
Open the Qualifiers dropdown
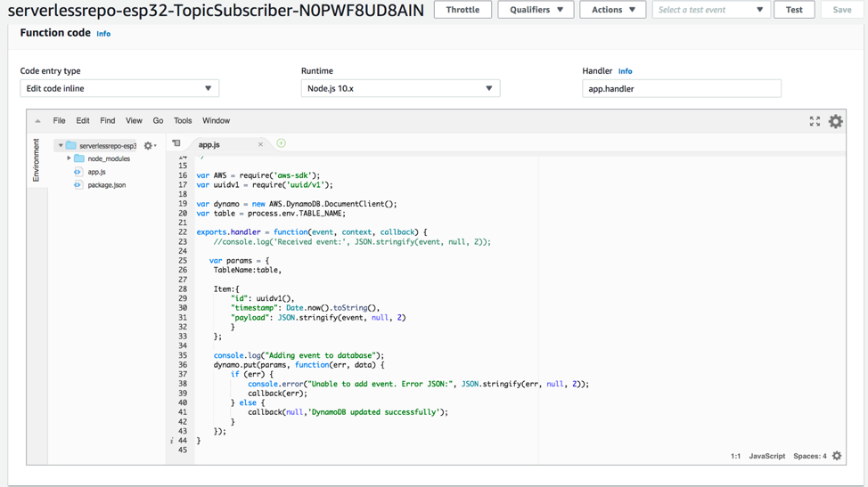coord(536,10)
